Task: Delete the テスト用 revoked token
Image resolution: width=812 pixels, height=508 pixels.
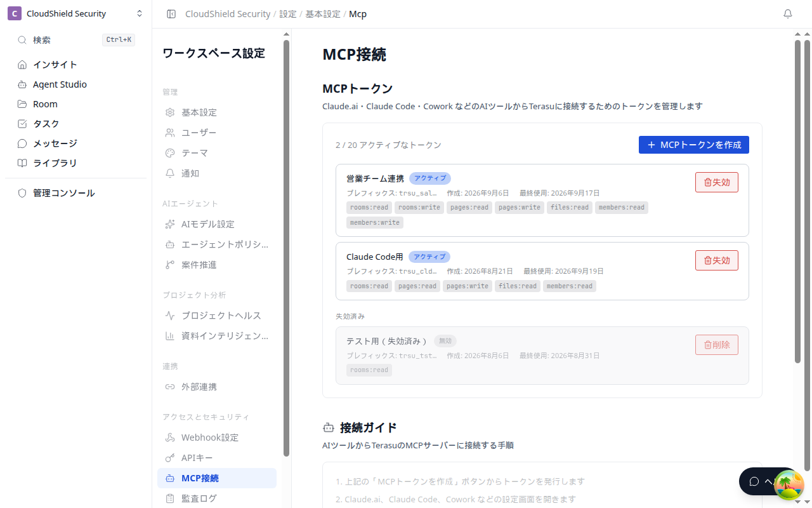Action: click(717, 345)
